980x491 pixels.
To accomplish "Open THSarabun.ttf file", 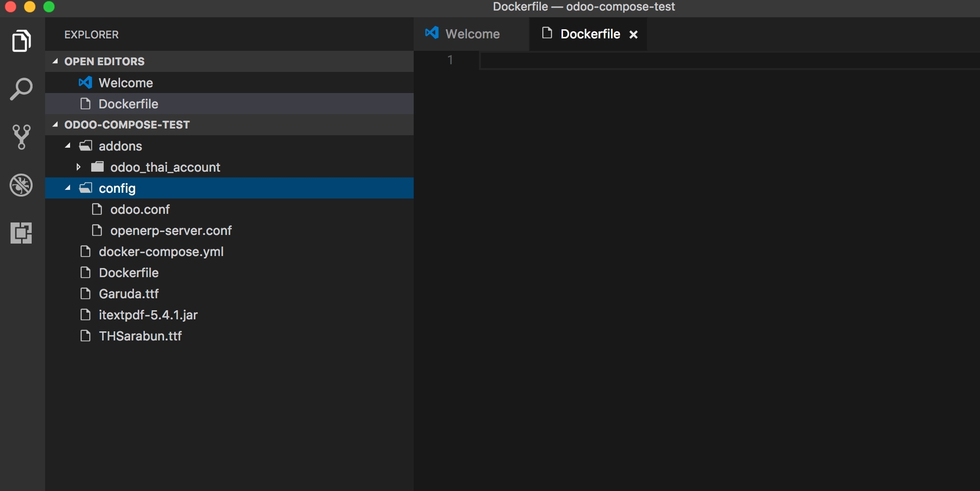I will [140, 336].
